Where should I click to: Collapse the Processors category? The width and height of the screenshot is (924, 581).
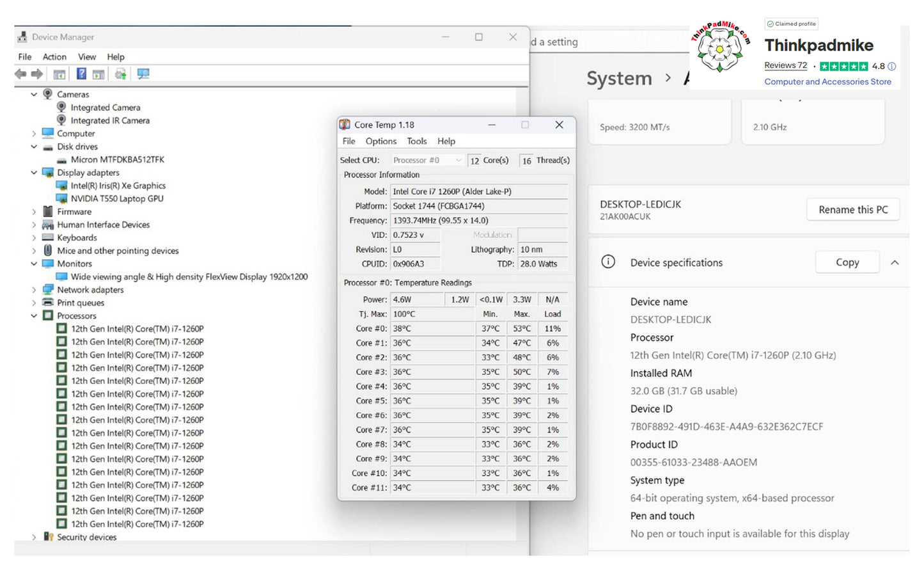click(x=34, y=316)
